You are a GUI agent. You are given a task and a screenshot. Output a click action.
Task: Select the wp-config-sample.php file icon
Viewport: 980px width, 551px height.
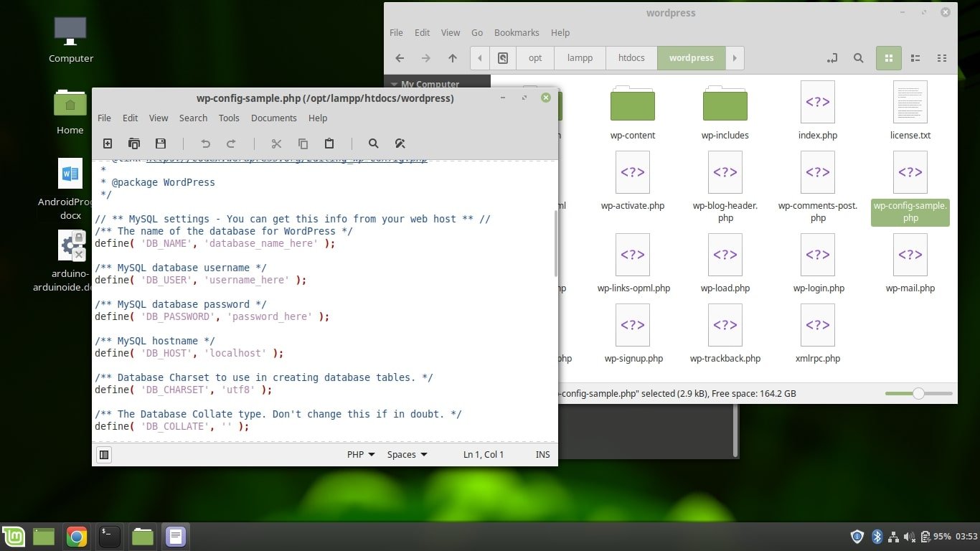[910, 172]
